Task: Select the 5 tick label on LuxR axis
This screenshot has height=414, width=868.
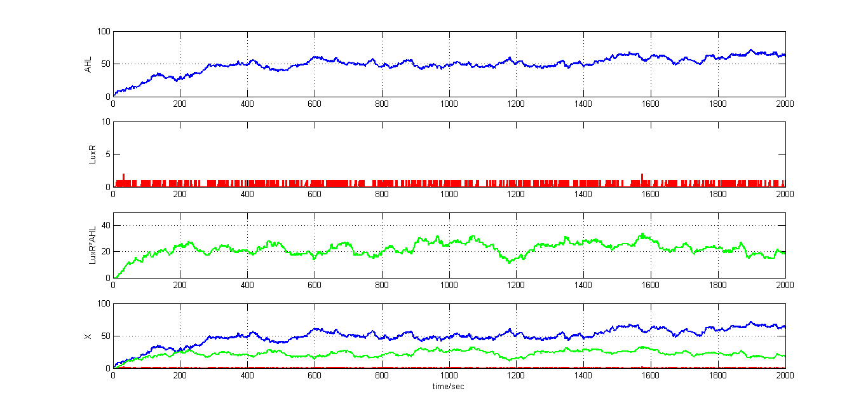Action: pyautogui.click(x=107, y=155)
